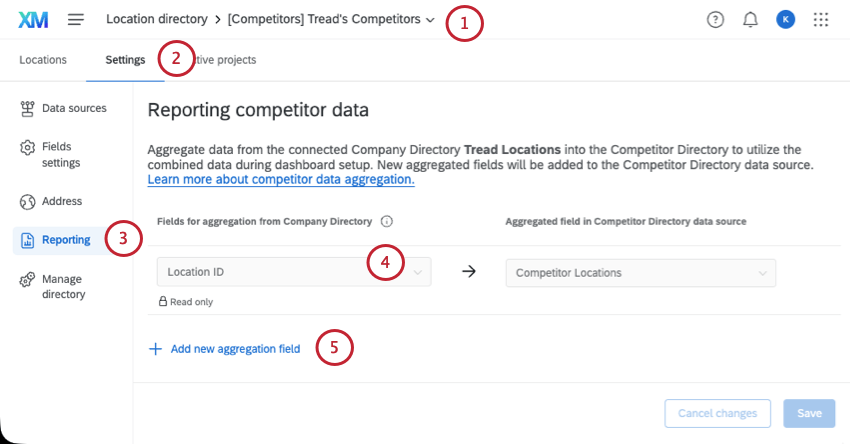Open Data sources in sidebar
Viewport: 850px width, 444px height.
tap(73, 107)
